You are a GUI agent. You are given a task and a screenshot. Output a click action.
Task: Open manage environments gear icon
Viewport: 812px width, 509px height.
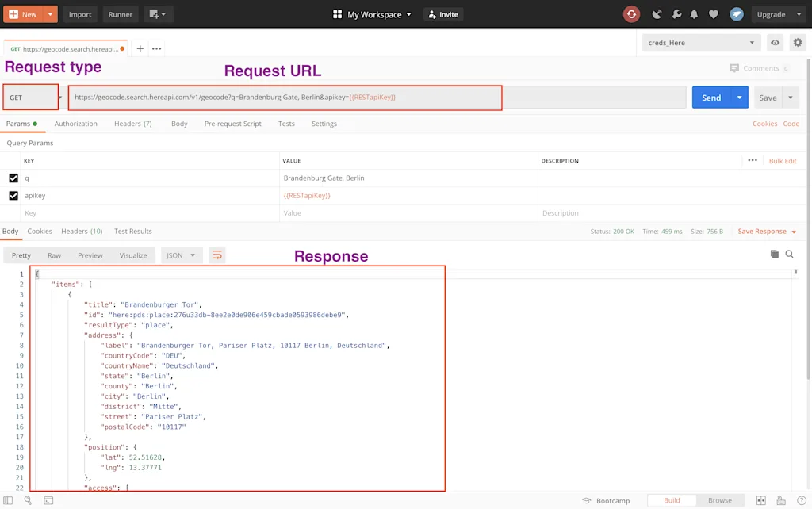(x=798, y=43)
